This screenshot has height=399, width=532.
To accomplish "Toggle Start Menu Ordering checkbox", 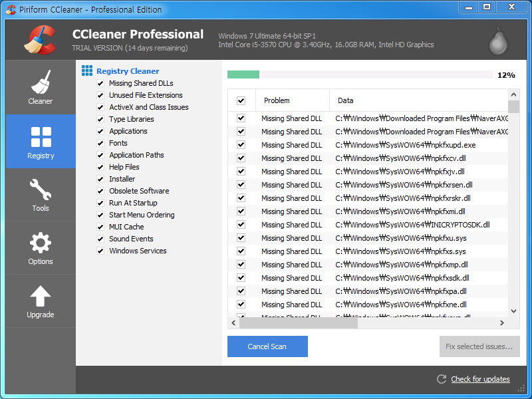I will pos(100,215).
